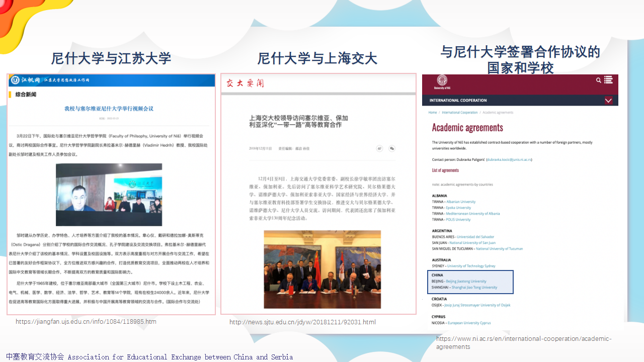
Task: Open the Home breadcrumb link
Action: (x=433, y=113)
